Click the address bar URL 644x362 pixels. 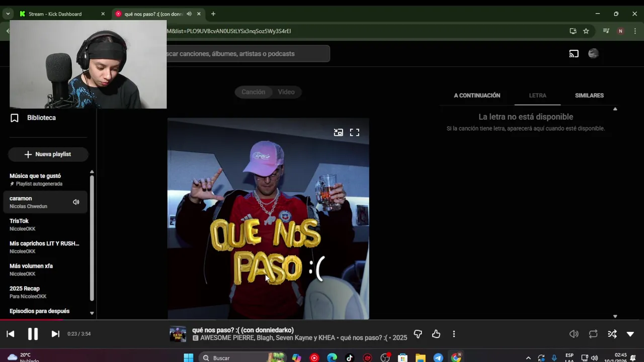(x=229, y=31)
